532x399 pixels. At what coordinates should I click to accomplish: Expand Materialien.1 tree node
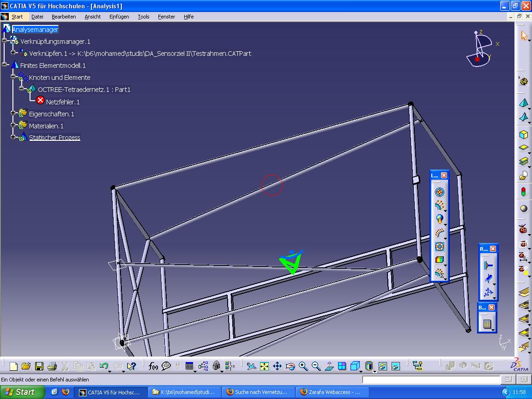13,125
